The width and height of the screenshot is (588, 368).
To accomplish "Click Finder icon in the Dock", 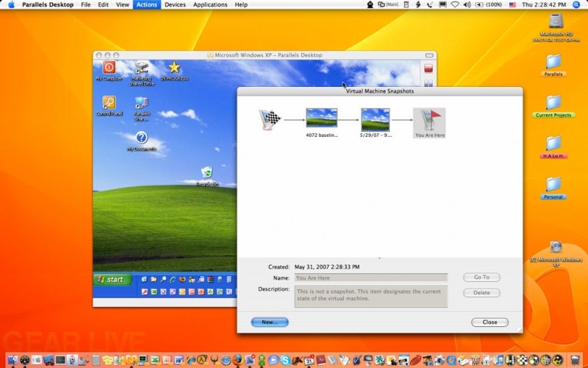I will point(12,361).
